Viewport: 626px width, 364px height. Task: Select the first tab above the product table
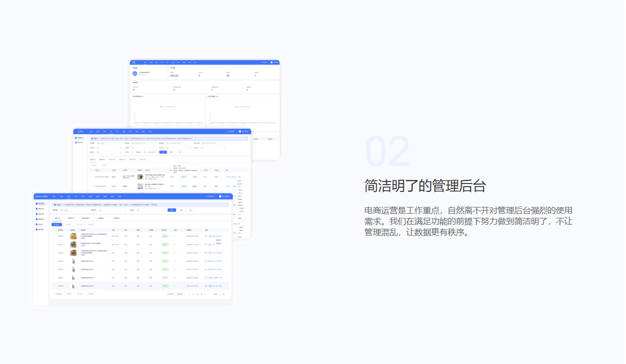(57, 218)
